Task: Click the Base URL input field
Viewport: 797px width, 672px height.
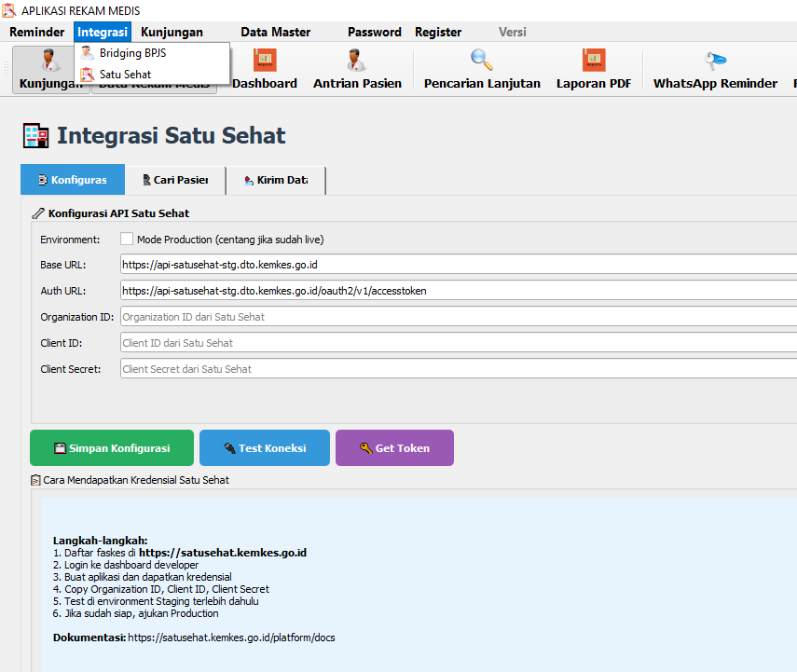Action: click(x=459, y=265)
